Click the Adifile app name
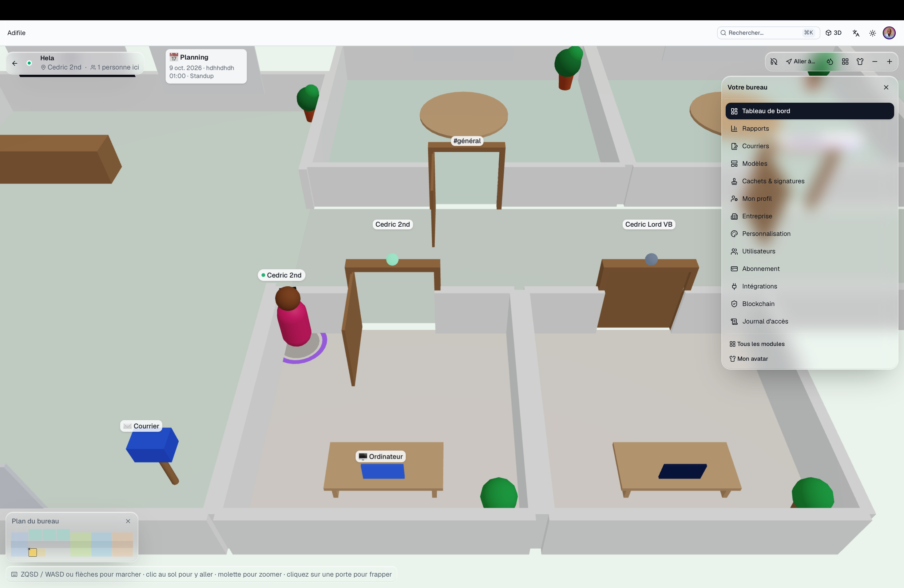This screenshot has width=904, height=588. 16,33
